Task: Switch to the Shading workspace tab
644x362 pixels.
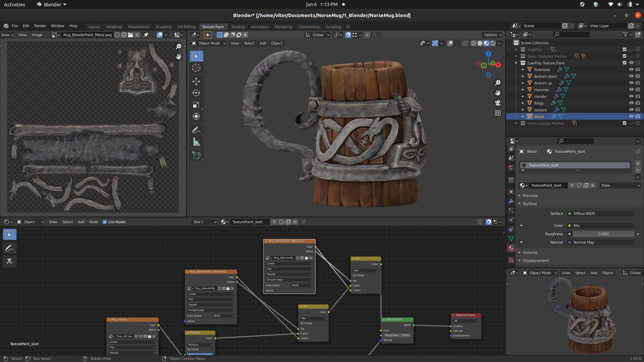Action: [x=238, y=27]
